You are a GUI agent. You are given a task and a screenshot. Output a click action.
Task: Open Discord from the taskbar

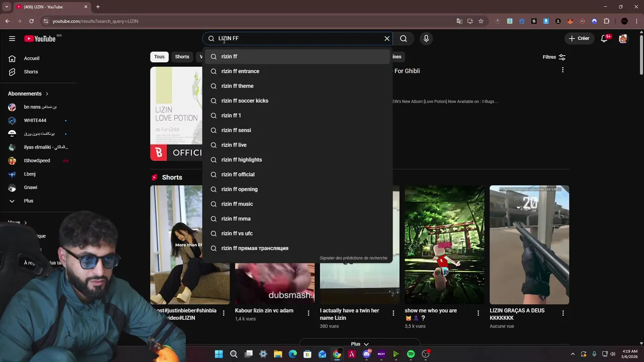point(367,354)
